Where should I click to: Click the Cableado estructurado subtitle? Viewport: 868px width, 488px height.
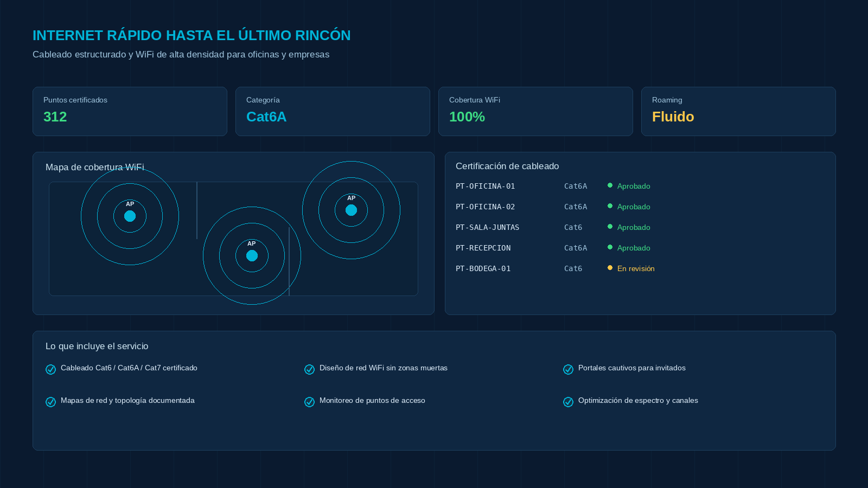click(x=181, y=54)
